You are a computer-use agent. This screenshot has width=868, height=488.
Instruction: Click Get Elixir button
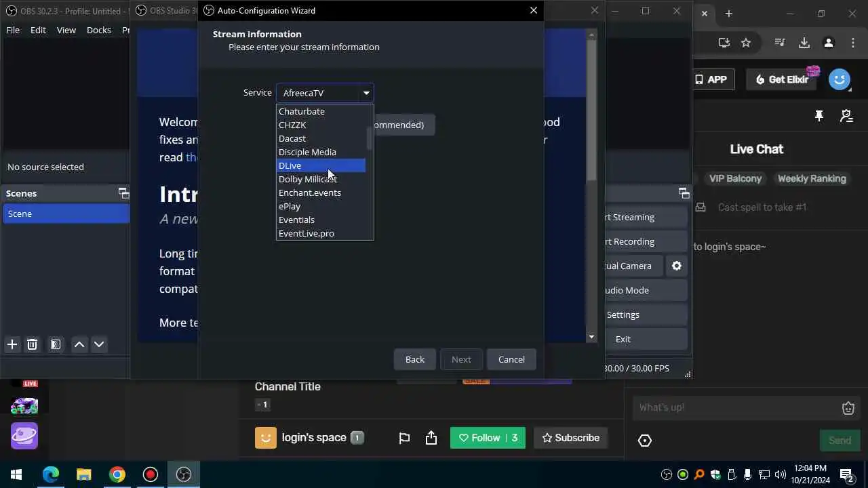click(x=783, y=79)
